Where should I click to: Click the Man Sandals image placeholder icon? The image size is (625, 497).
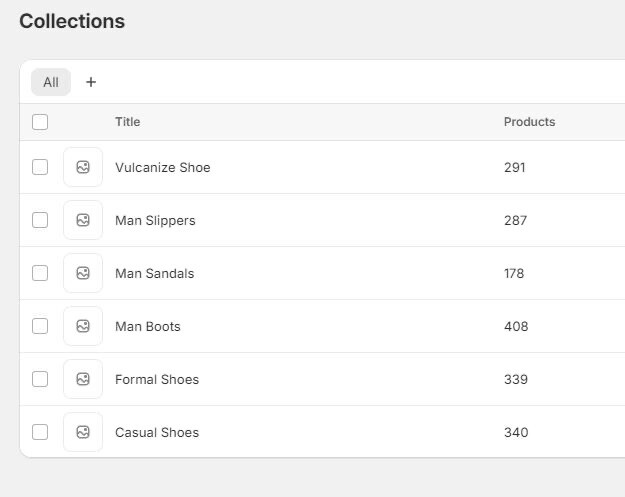[x=83, y=273]
